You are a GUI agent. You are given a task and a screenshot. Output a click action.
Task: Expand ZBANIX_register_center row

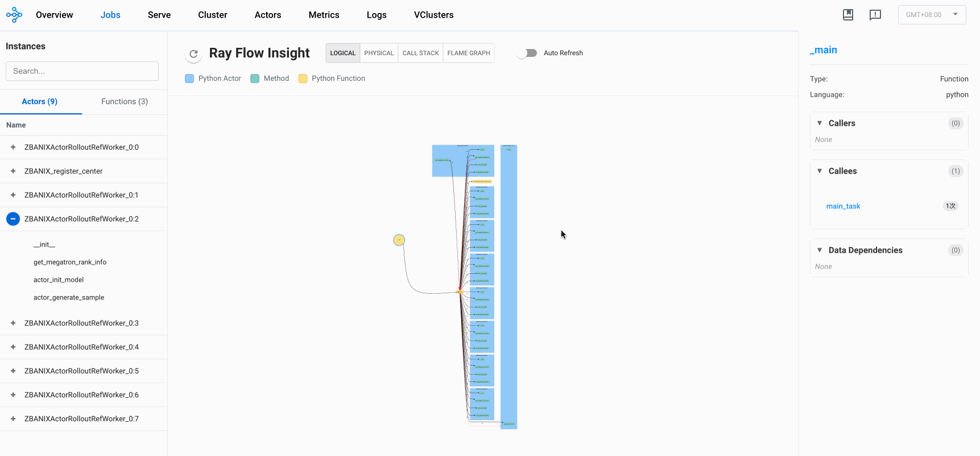pyautogui.click(x=13, y=171)
